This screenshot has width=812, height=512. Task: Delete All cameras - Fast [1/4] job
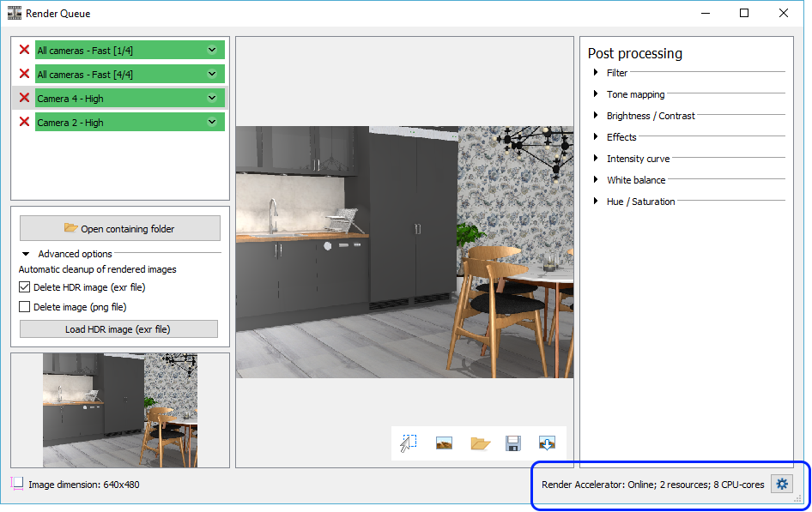point(24,50)
